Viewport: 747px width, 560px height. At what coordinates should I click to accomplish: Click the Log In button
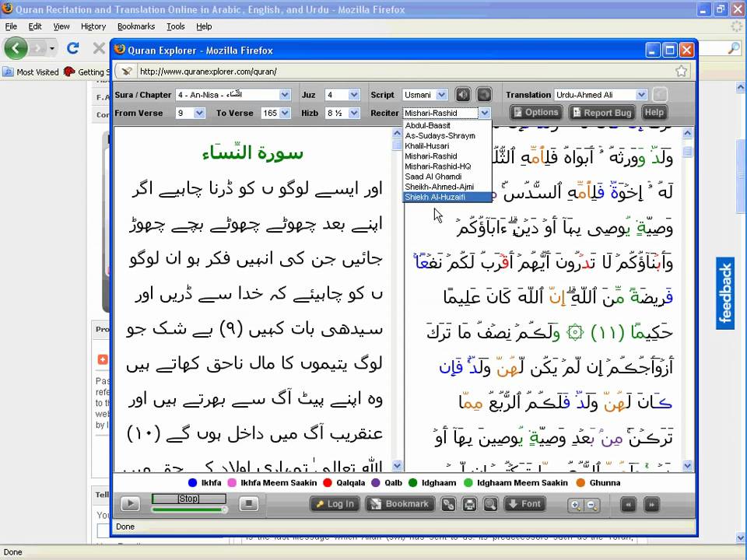[x=335, y=504]
